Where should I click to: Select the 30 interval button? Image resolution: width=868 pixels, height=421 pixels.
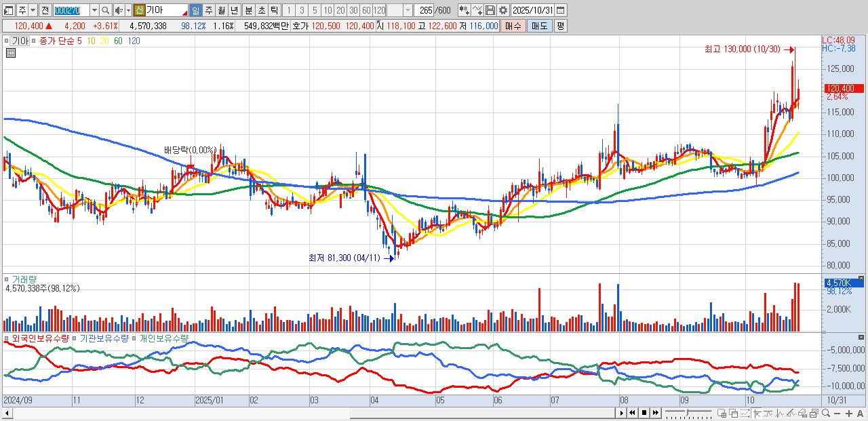353,10
